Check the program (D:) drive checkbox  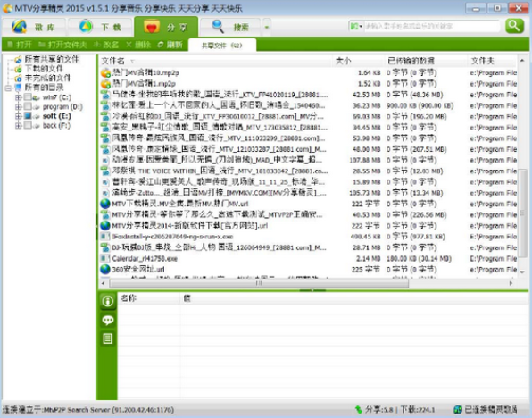pos(28,107)
